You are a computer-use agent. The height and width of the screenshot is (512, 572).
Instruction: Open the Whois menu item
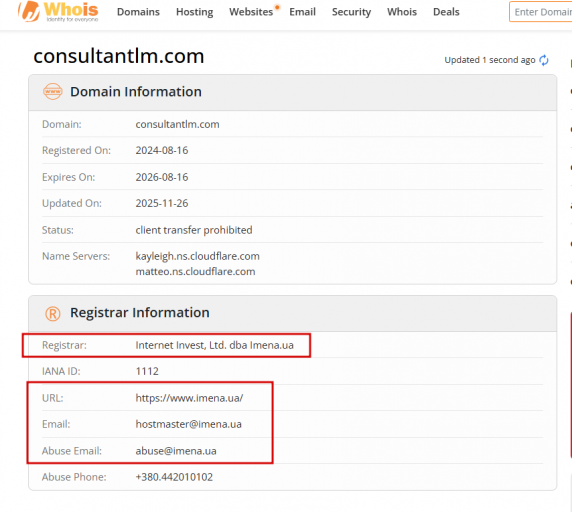(x=402, y=12)
